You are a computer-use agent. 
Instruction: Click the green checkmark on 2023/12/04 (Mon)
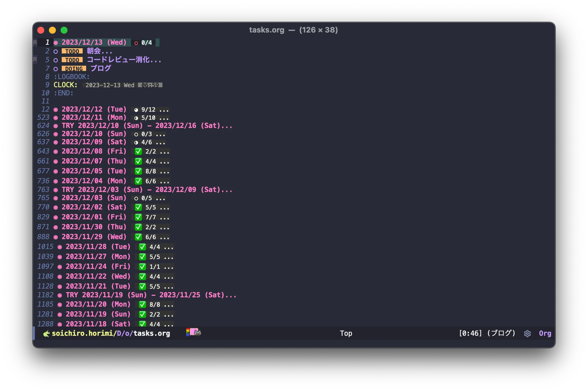coord(138,181)
